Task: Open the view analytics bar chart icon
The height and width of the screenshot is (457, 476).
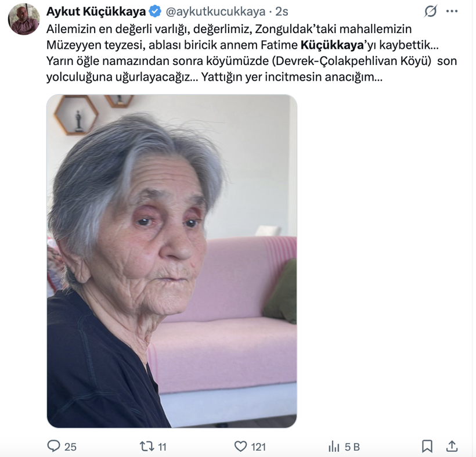Action: click(334, 447)
